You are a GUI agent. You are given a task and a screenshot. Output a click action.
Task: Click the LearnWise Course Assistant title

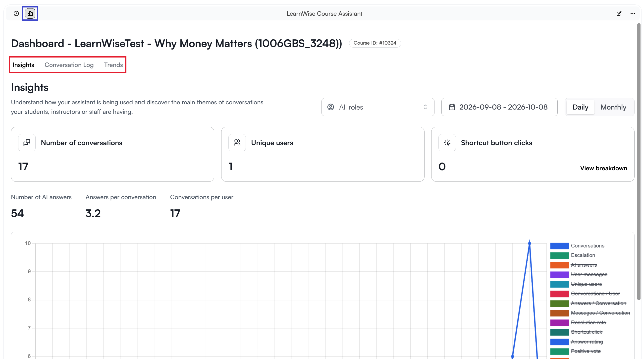click(x=324, y=13)
